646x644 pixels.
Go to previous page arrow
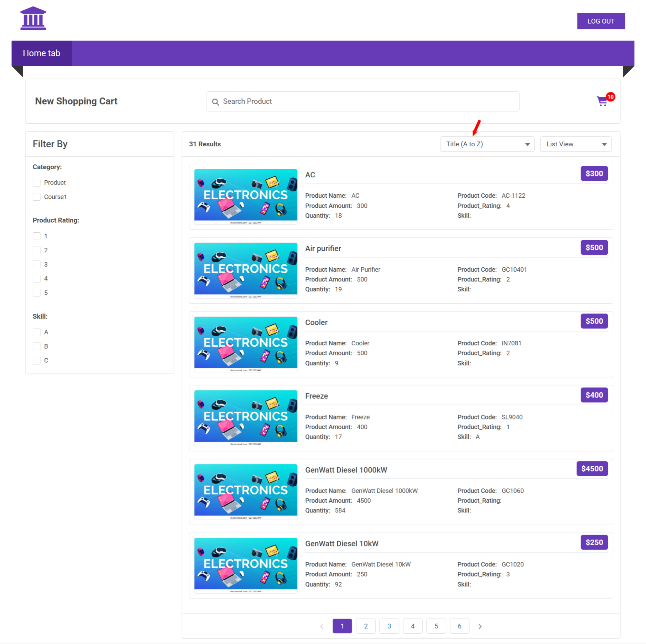(322, 626)
